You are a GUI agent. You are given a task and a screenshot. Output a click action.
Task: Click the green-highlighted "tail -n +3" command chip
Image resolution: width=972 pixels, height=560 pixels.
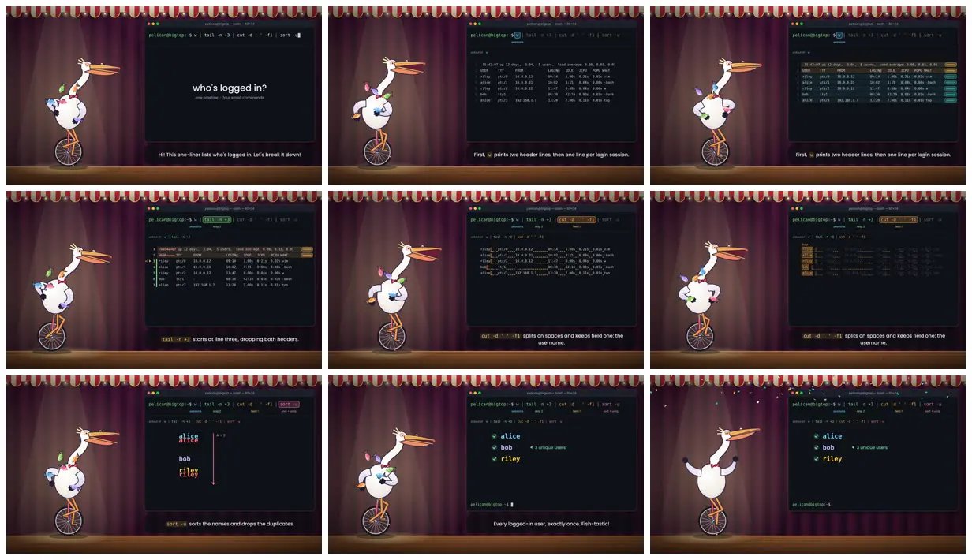click(216, 219)
